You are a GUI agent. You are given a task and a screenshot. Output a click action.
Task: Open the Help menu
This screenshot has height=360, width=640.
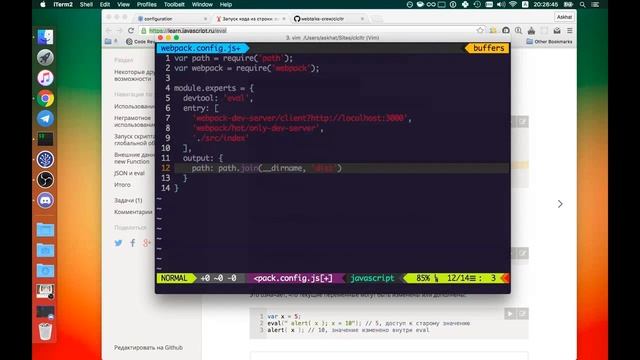tap(226, 4)
